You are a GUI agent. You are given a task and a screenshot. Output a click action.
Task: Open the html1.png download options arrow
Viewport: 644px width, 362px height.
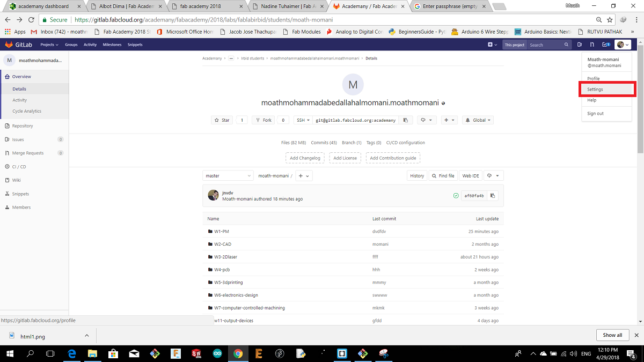[x=87, y=336]
